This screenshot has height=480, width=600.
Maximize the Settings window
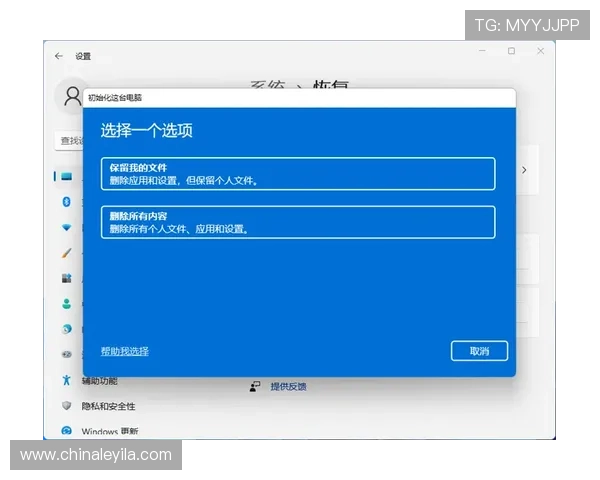(x=511, y=51)
